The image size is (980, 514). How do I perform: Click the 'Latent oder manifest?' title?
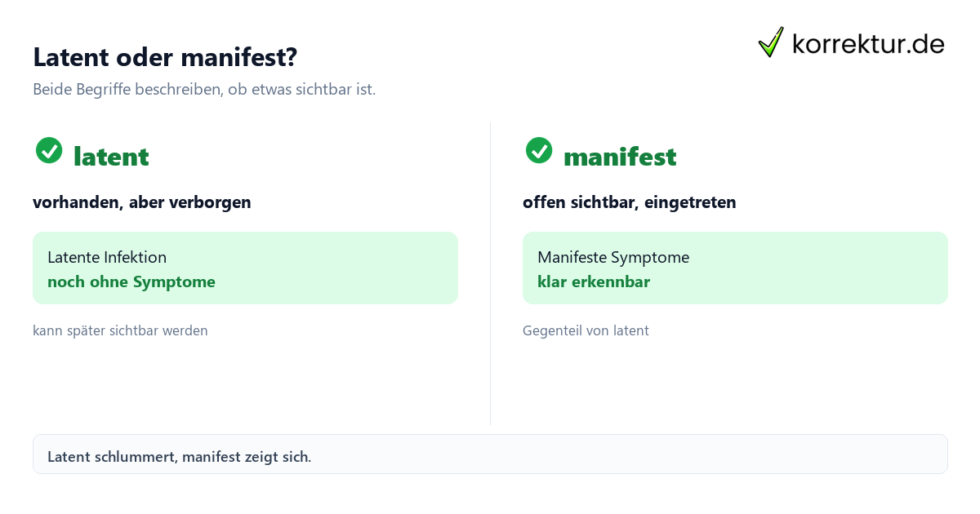tap(165, 57)
